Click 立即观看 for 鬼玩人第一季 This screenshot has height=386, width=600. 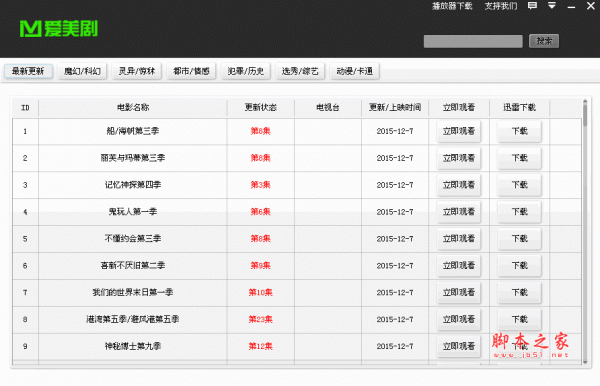[x=459, y=212]
